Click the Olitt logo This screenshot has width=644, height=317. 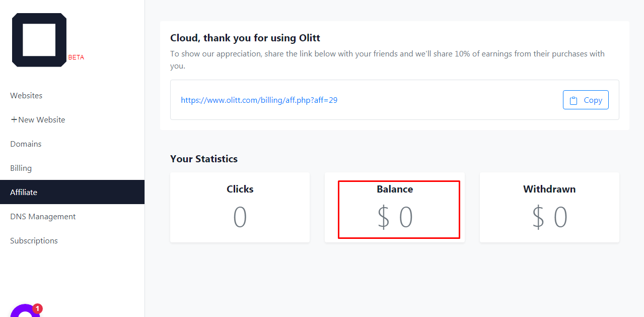[x=38, y=39]
